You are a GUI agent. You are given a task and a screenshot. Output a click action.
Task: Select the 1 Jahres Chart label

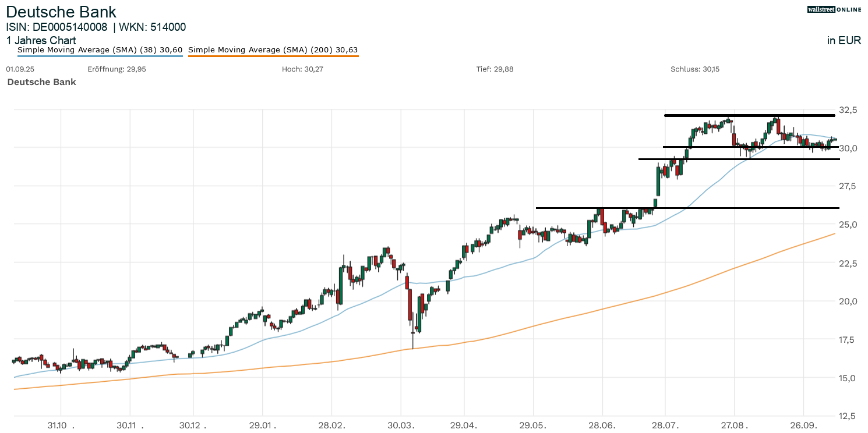pos(41,41)
